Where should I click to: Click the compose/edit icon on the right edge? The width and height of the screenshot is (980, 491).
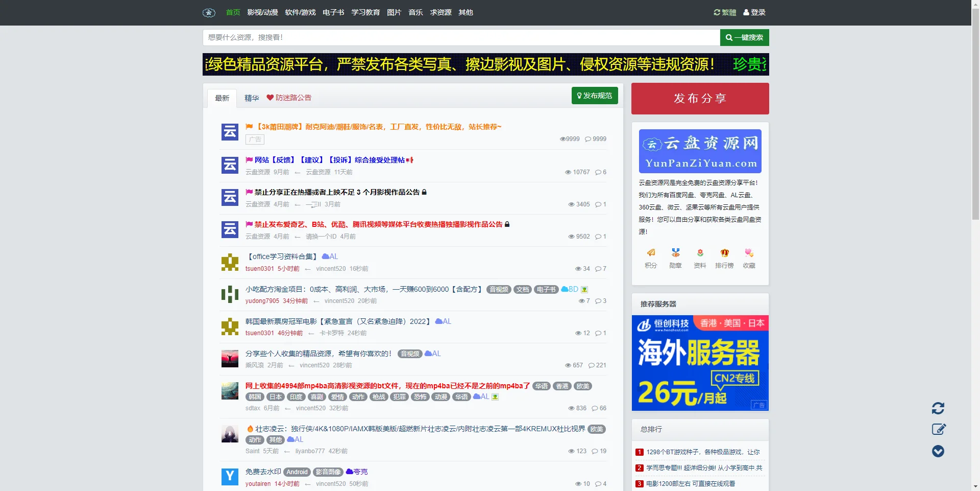click(x=938, y=429)
